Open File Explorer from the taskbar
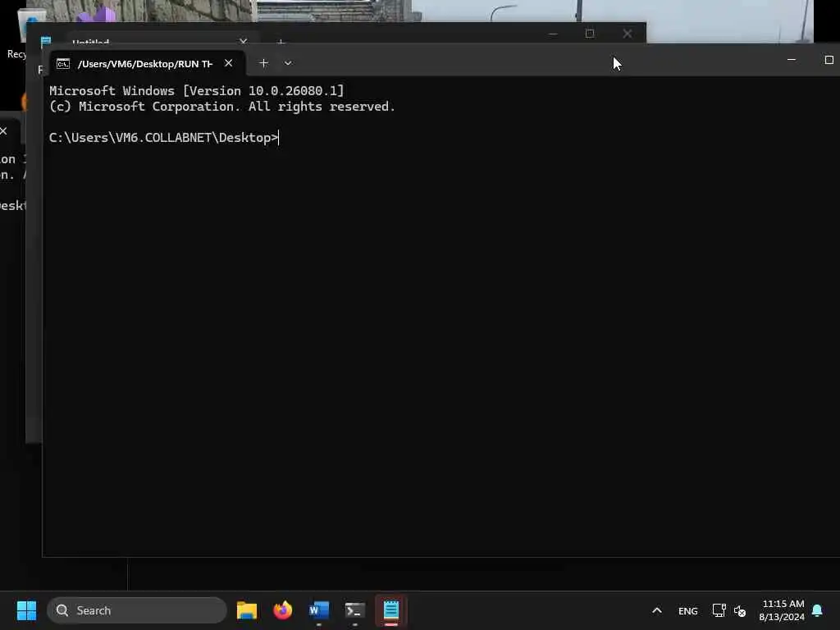 pos(247,610)
